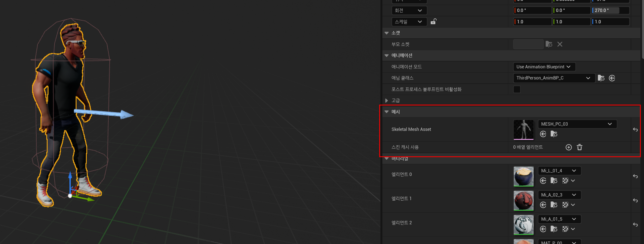Click the details panel vertical scrollbar
Screen dimensions: 644x244
pyautogui.click(x=643, y=29)
